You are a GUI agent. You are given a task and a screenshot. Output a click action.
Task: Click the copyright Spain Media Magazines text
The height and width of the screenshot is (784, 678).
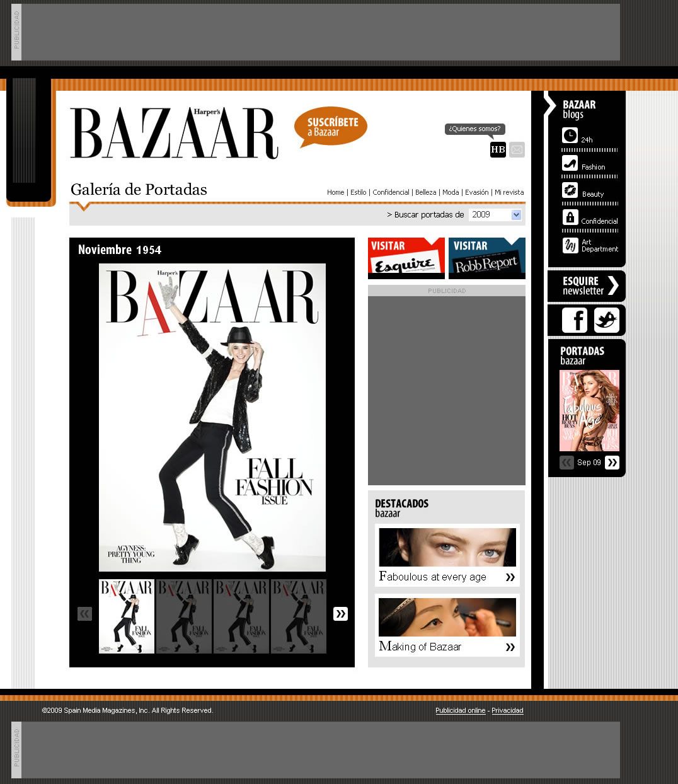(x=127, y=710)
